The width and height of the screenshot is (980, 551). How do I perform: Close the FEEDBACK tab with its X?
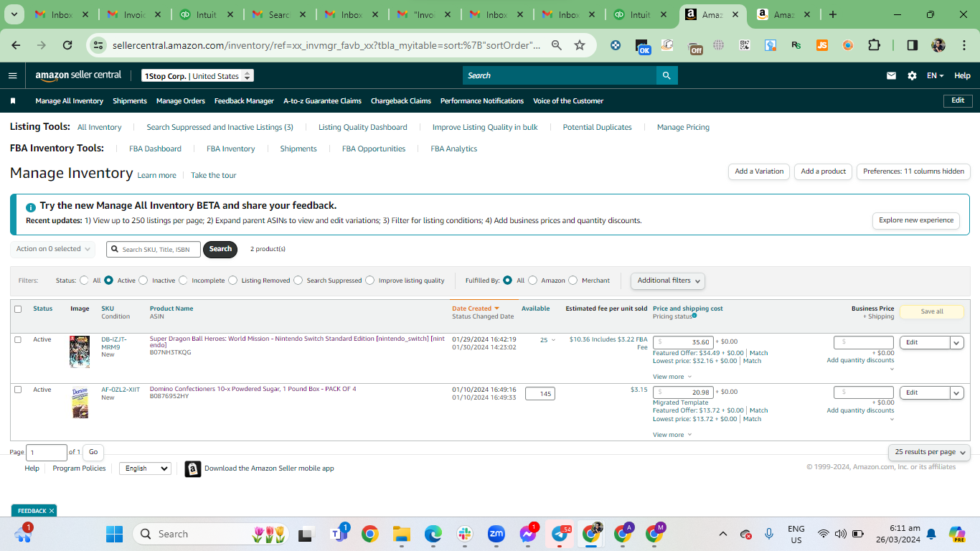coord(52,511)
